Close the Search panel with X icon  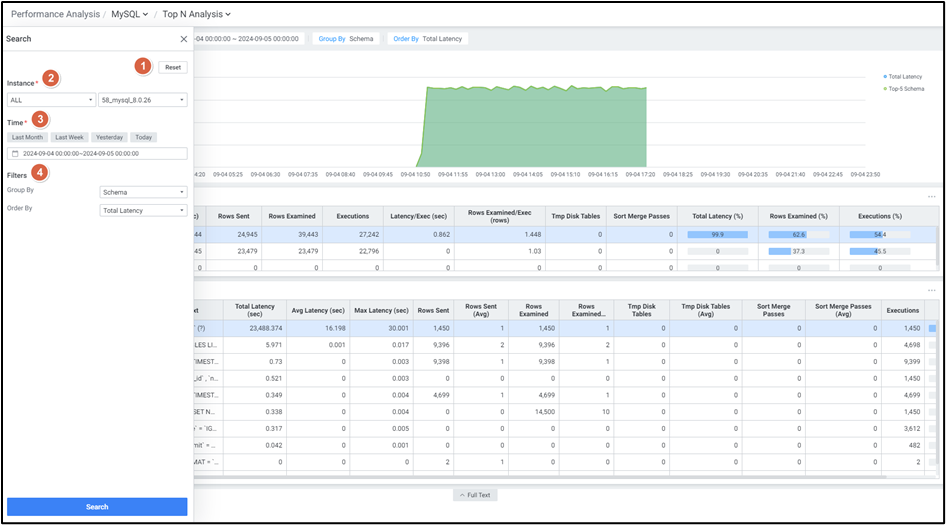(x=183, y=39)
